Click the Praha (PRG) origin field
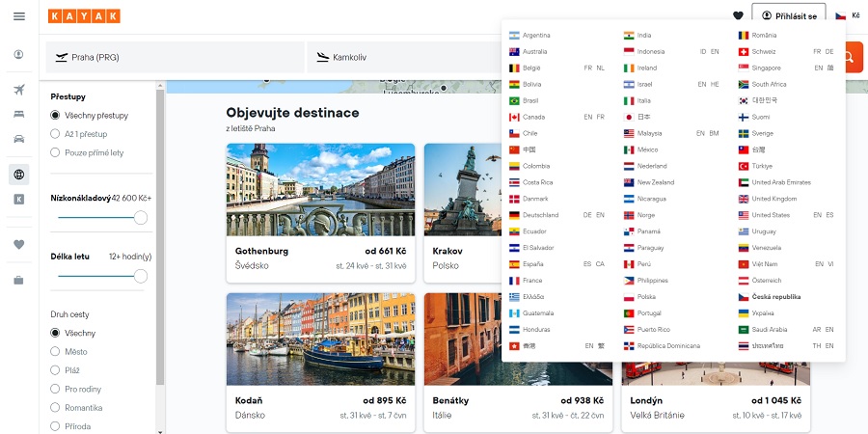Image resolution: width=868 pixels, height=434 pixels. pyautogui.click(x=175, y=57)
